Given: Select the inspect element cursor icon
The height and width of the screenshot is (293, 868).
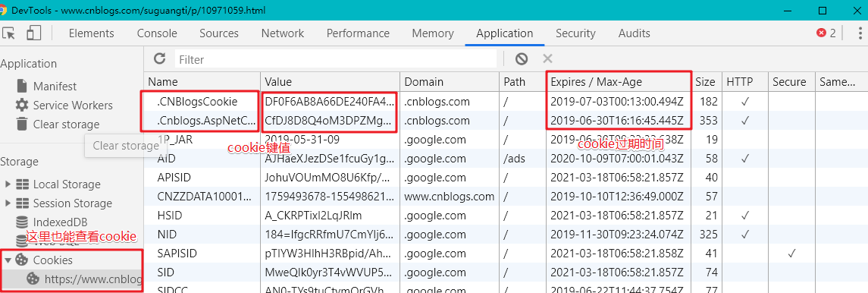Looking at the screenshot, I should click(9, 33).
